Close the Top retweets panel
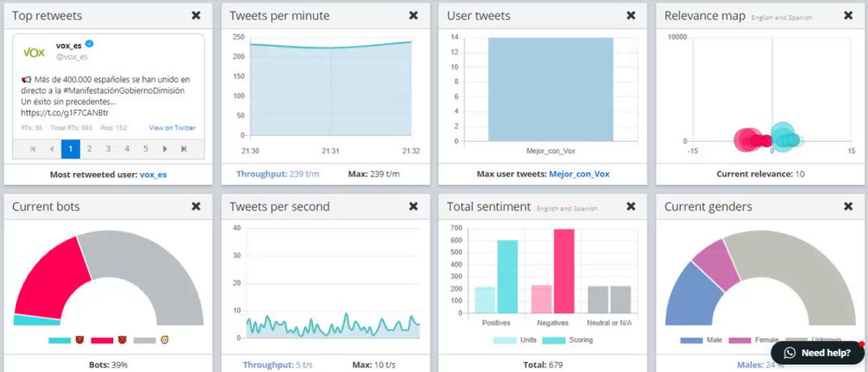 [x=196, y=15]
